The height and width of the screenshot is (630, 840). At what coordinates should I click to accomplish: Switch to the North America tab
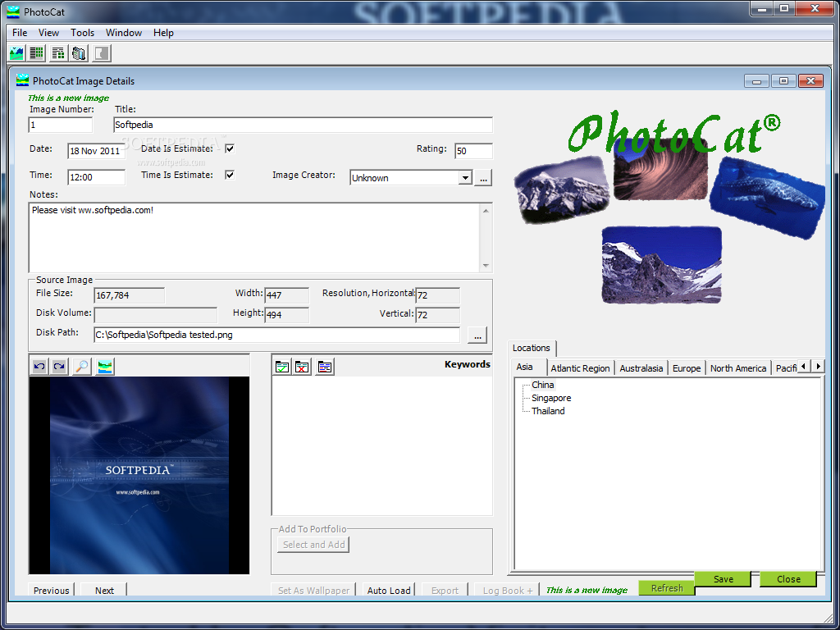click(x=738, y=368)
